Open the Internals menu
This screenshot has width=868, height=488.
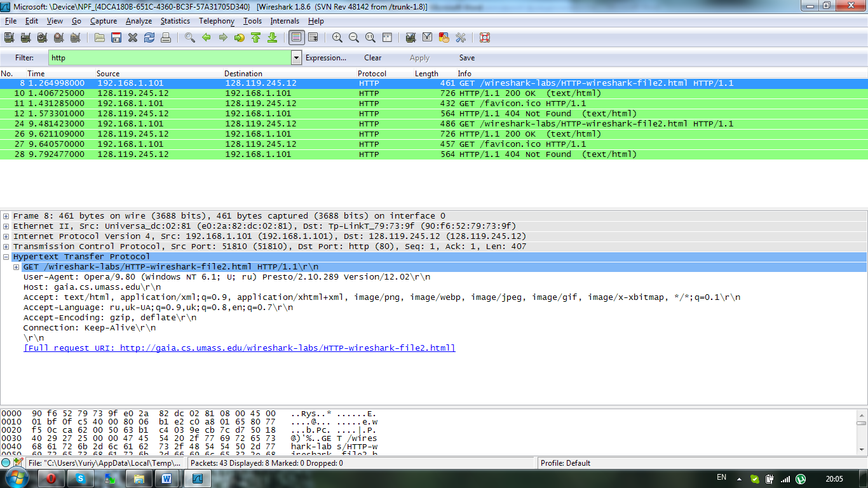pos(285,21)
